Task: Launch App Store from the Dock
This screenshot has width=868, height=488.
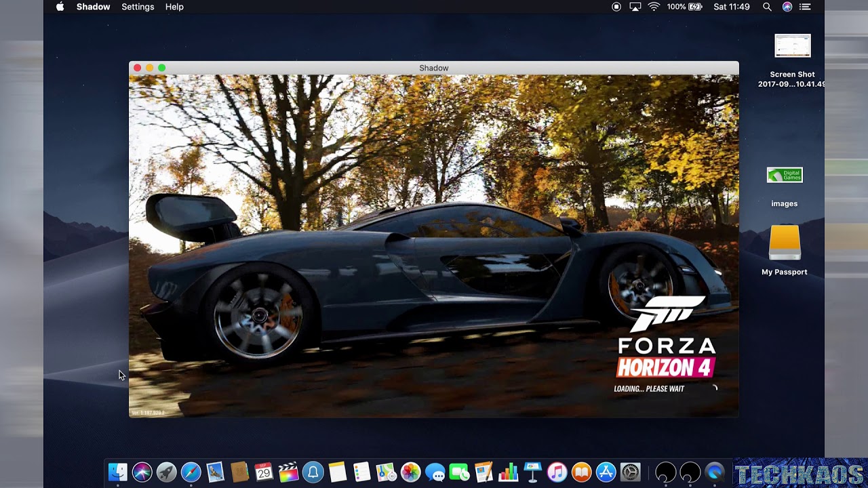Action: point(606,472)
